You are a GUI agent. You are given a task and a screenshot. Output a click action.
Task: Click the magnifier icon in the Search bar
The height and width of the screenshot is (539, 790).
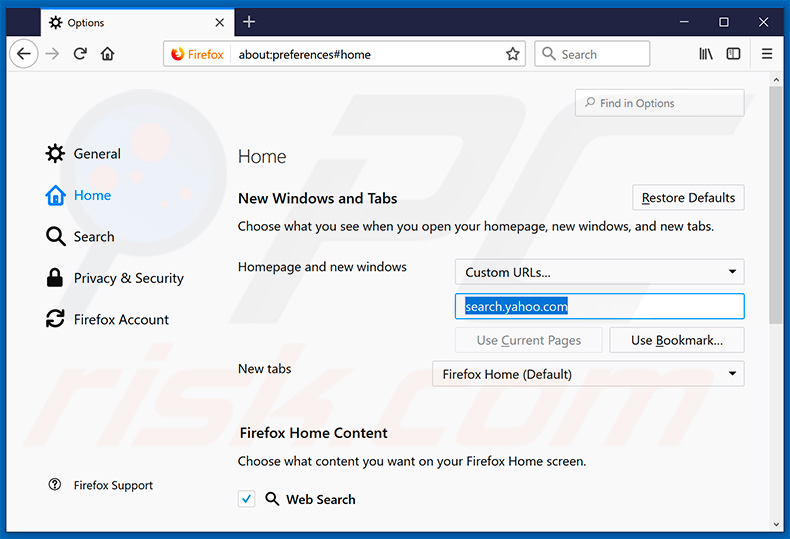tap(548, 53)
